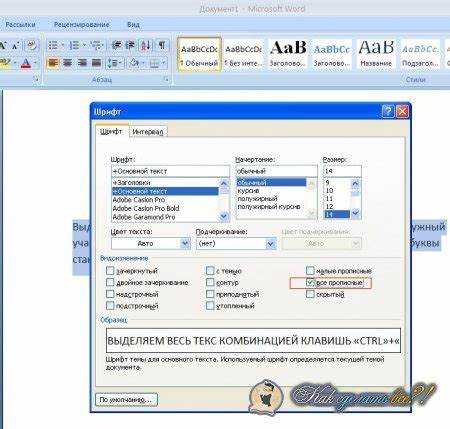Align text left in the Абзац group

pos(53,63)
